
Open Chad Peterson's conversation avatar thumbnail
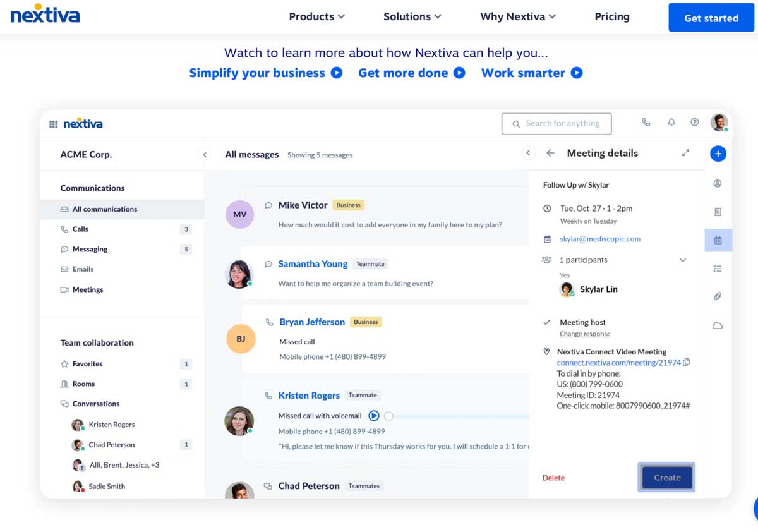coord(78,444)
